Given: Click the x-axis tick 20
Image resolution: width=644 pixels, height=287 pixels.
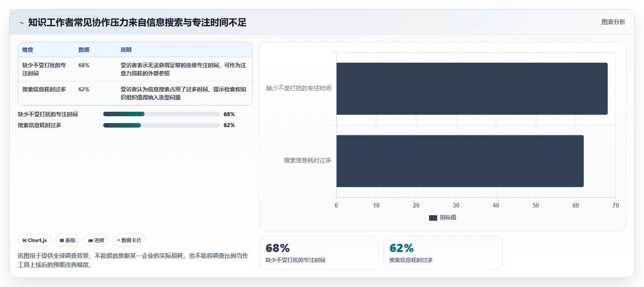Looking at the screenshot, I should click(x=416, y=205).
